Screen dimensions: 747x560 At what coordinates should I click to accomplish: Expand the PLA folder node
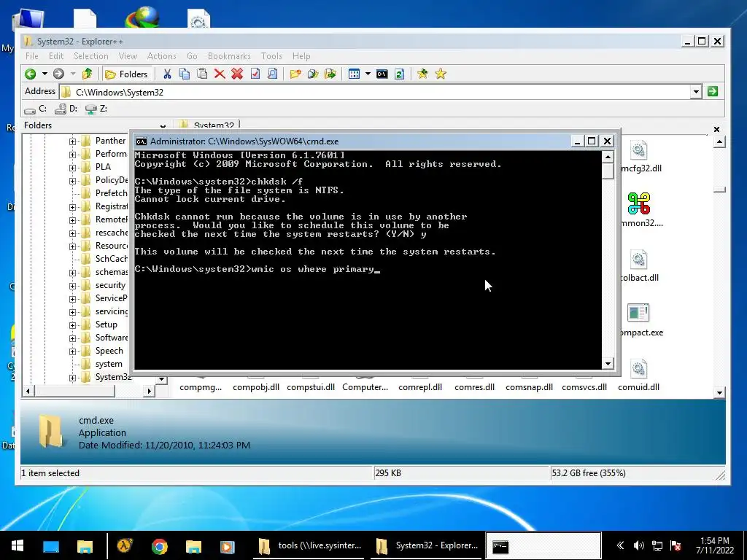pyautogui.click(x=72, y=168)
